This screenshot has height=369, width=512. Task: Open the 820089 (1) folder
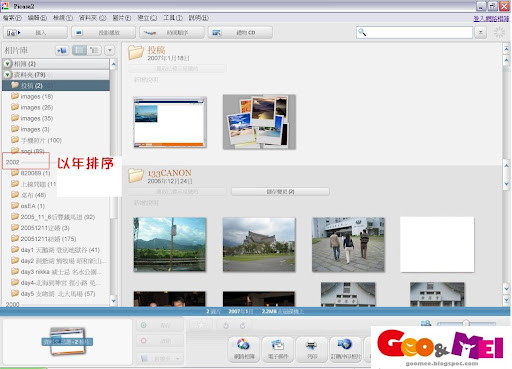pyautogui.click(x=31, y=173)
